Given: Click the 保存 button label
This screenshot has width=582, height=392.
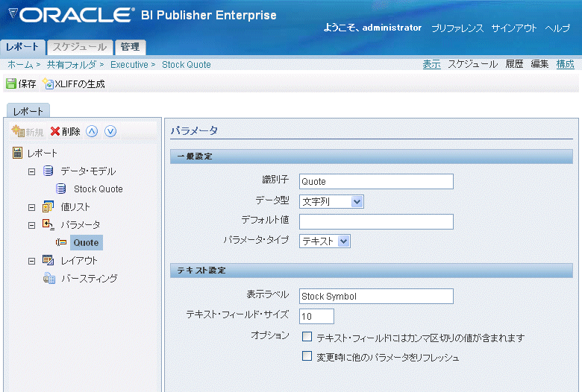Looking at the screenshot, I should coord(27,83).
